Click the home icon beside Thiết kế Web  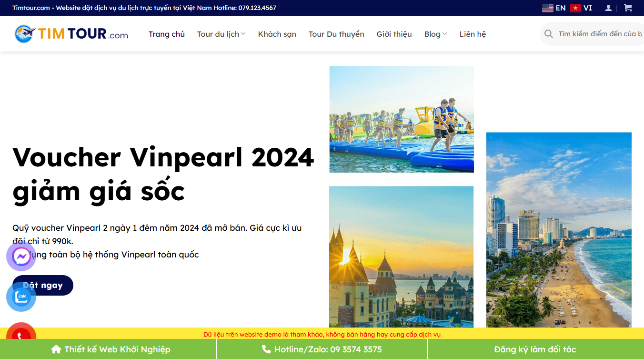coord(56,349)
